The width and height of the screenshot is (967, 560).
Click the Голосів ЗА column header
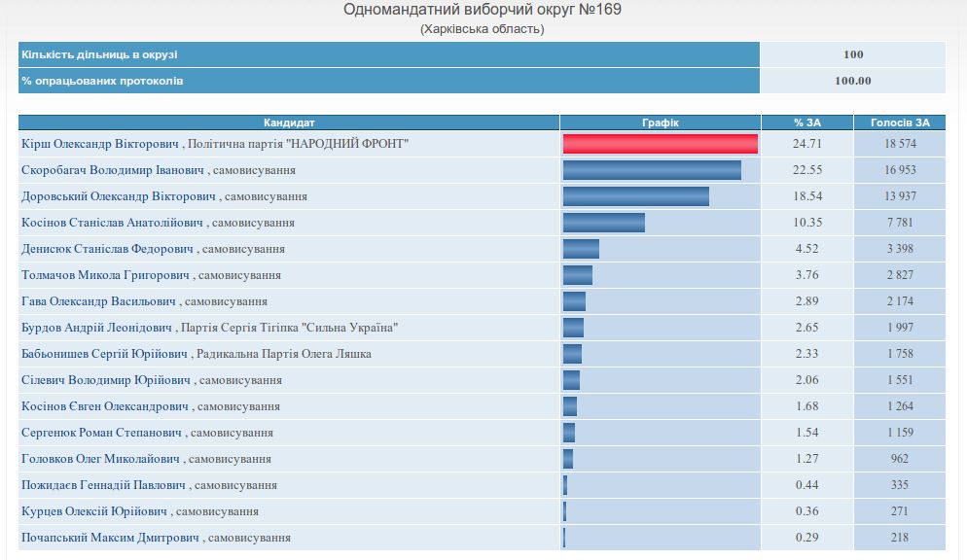tap(899, 122)
